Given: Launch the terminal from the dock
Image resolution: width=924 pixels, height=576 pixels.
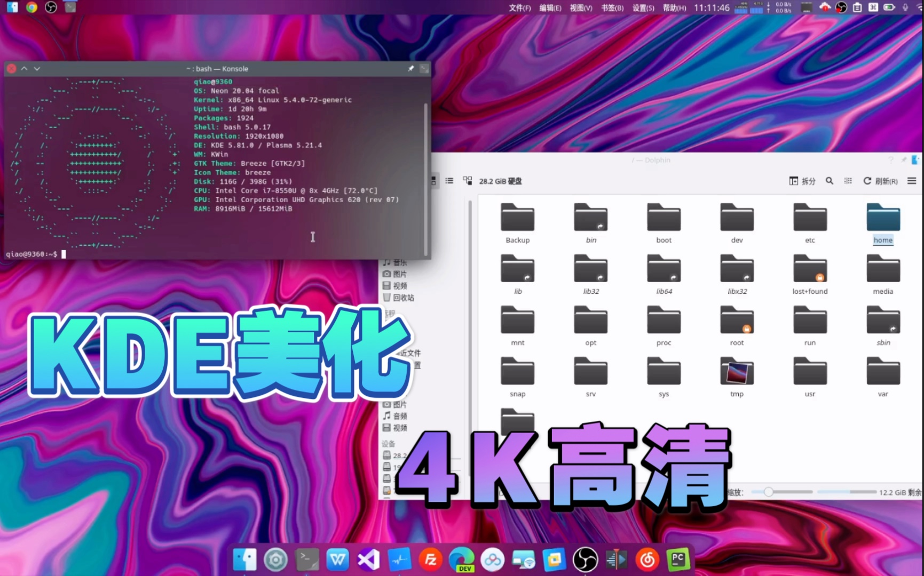Looking at the screenshot, I should pos(307,559).
